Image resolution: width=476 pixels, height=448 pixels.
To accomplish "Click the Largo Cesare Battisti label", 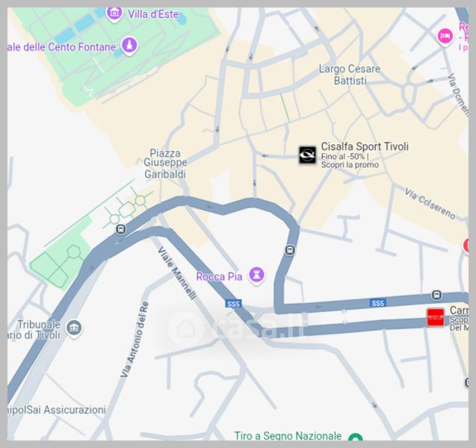I will click(x=350, y=75).
